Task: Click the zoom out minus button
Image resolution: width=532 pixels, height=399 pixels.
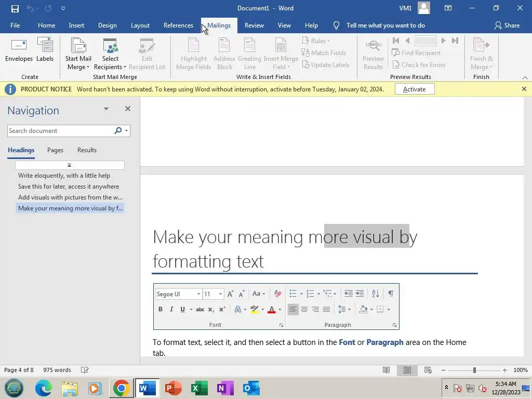Action: (444, 370)
